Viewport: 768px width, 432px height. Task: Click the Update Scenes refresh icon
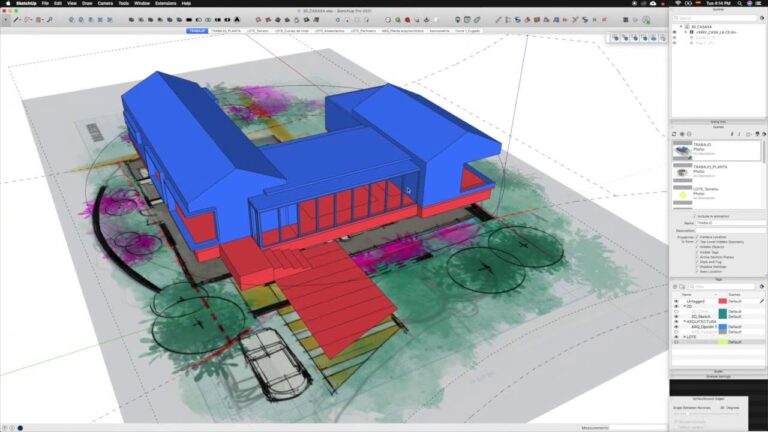pyautogui.click(x=674, y=134)
